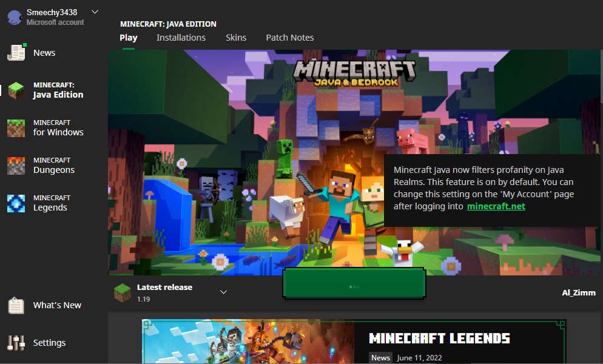603x364 pixels.
Task: Click the Smeechy3438 account name
Action: pyautogui.click(x=52, y=12)
